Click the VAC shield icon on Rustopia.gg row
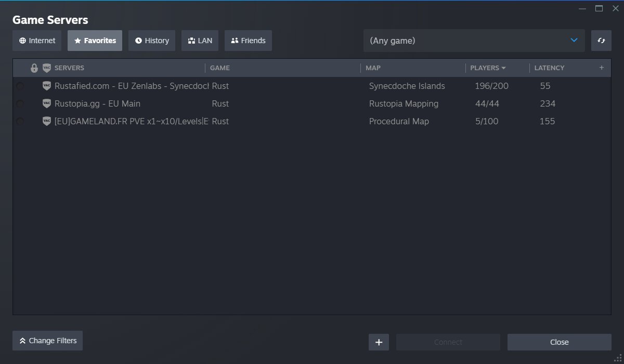 pos(46,103)
